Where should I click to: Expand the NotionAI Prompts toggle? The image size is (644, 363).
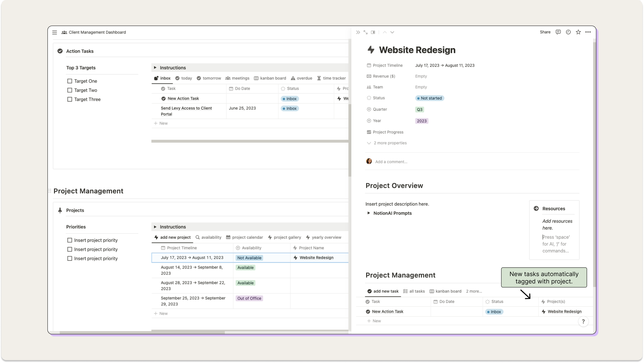pos(369,213)
